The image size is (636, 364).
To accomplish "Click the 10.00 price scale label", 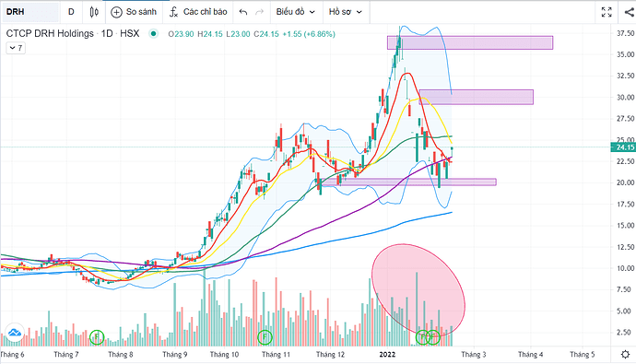I will click(x=626, y=268).
